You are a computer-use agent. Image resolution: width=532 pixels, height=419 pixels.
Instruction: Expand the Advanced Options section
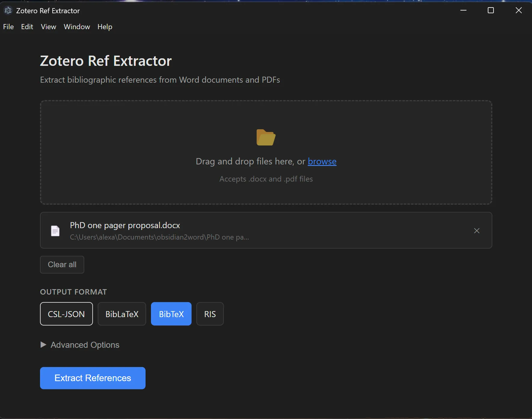click(79, 345)
